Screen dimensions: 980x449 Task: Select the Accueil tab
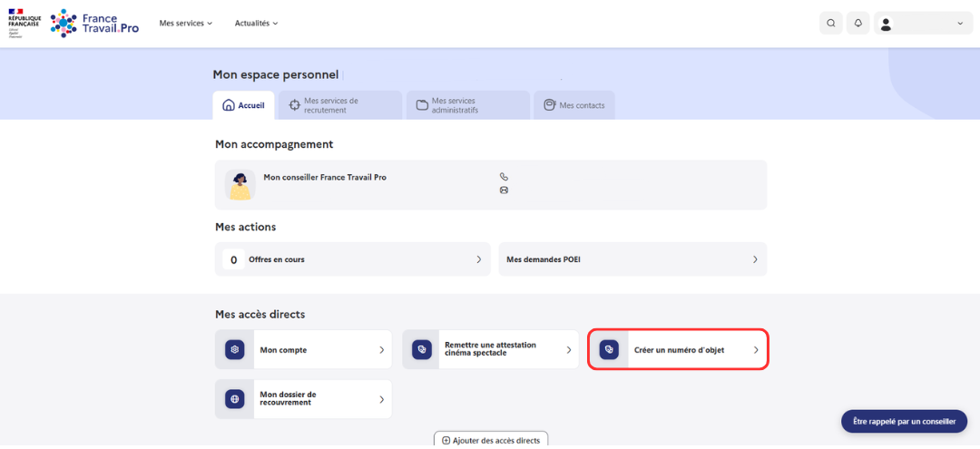point(243,105)
